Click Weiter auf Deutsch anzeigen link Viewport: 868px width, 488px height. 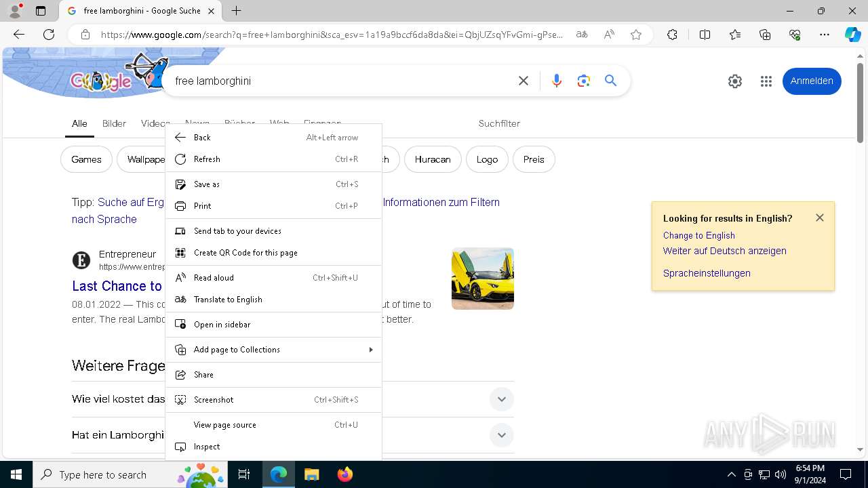coord(725,251)
